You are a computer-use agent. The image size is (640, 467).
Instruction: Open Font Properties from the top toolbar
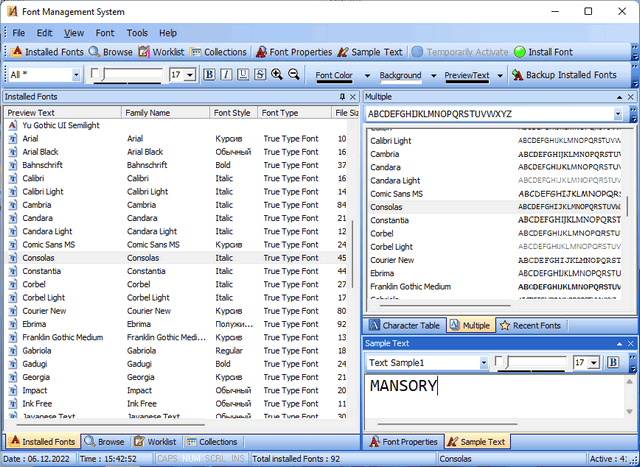[x=293, y=52]
